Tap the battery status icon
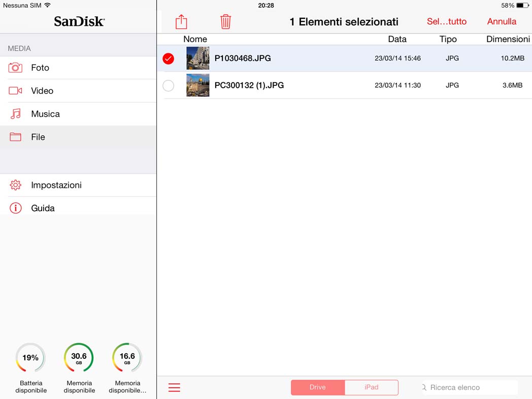This screenshot has height=399, width=532. [522, 6]
